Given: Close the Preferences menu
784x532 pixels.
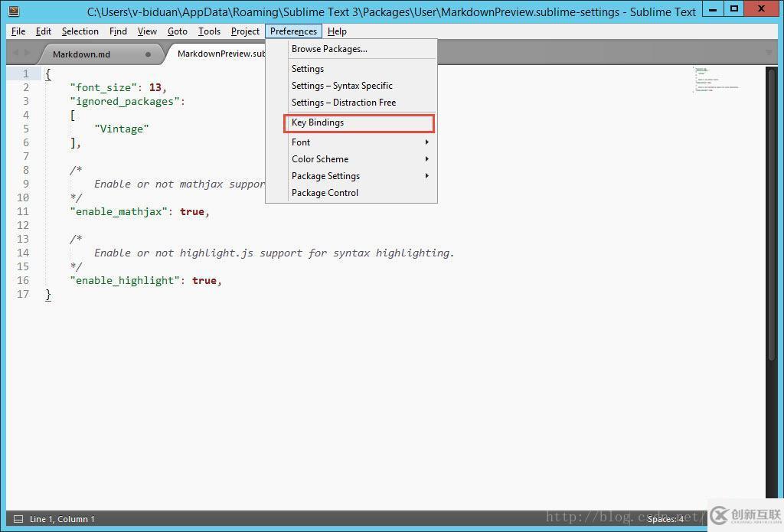Looking at the screenshot, I should (x=293, y=31).
